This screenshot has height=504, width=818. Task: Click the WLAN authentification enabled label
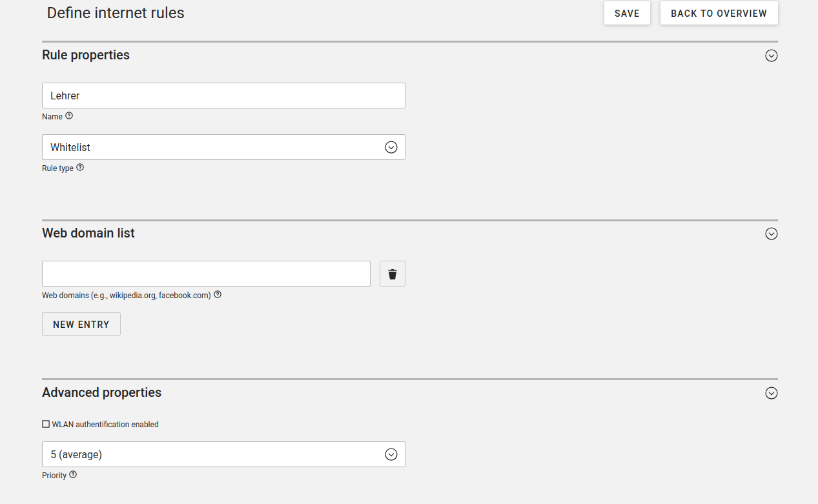pos(105,425)
